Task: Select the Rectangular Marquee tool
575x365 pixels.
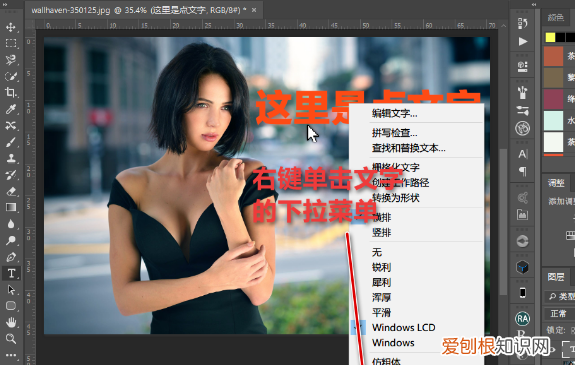Action: 11,43
